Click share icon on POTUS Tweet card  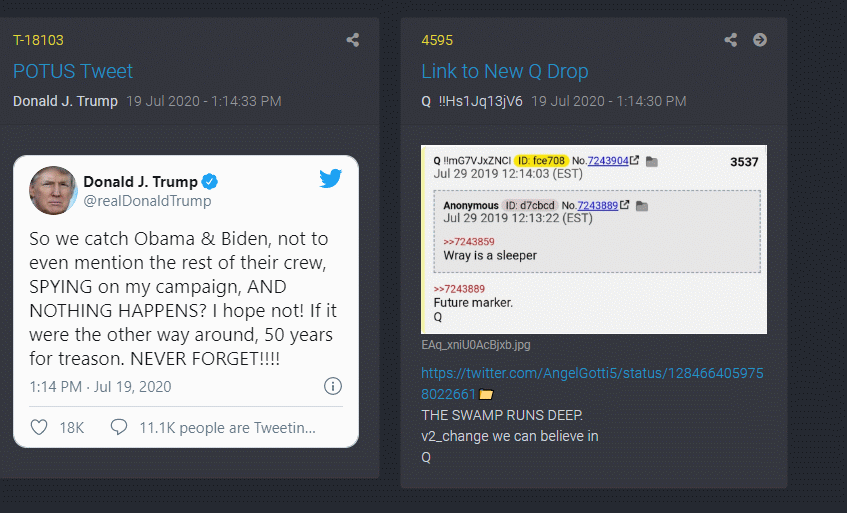click(353, 40)
